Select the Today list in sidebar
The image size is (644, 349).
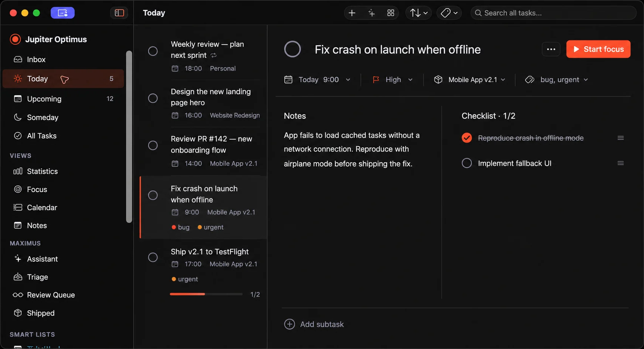[63, 79]
